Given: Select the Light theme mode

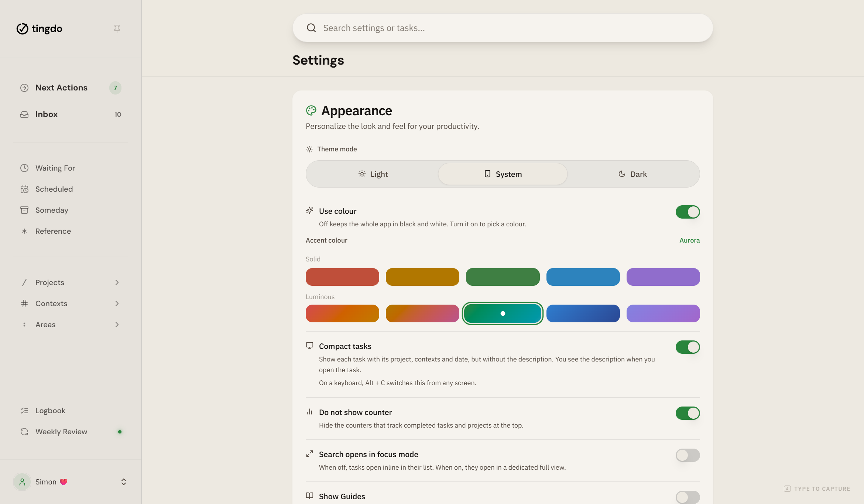Looking at the screenshot, I should click(373, 174).
